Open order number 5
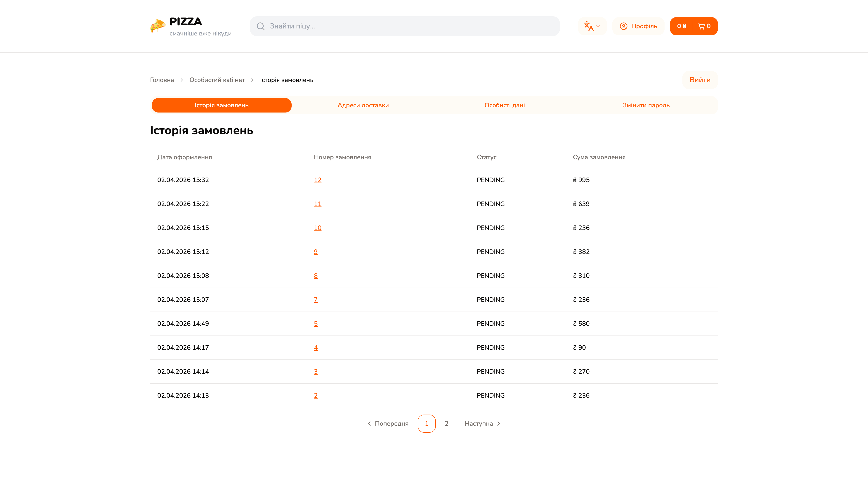The height and width of the screenshot is (488, 868). pos(315,323)
